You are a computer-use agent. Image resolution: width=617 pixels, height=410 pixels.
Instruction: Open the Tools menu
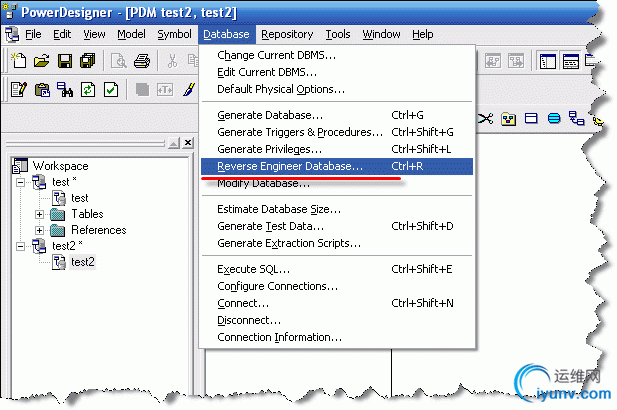tap(338, 35)
